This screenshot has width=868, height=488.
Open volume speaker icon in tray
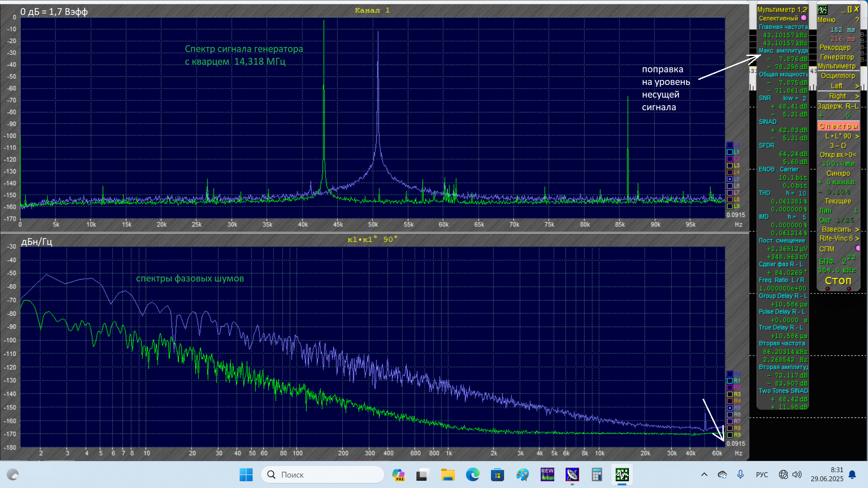(797, 474)
